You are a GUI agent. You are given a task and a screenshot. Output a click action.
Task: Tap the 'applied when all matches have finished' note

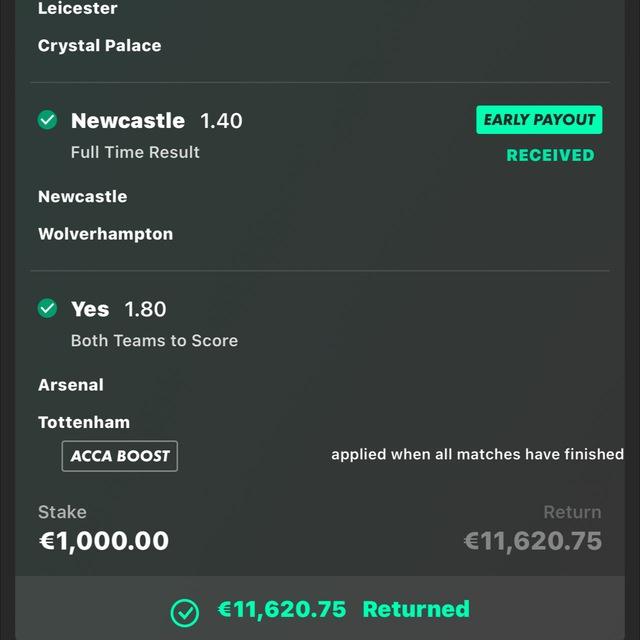pyautogui.click(x=478, y=454)
